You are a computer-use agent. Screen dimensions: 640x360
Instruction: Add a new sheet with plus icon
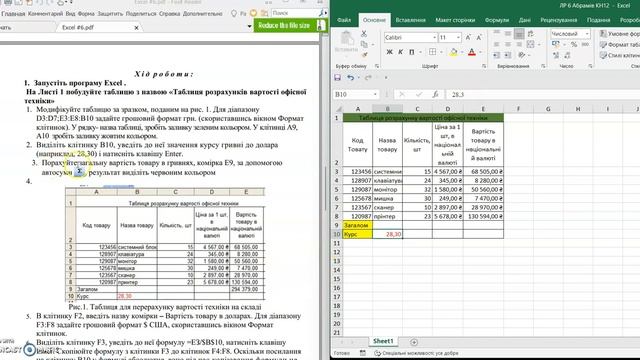point(414,342)
